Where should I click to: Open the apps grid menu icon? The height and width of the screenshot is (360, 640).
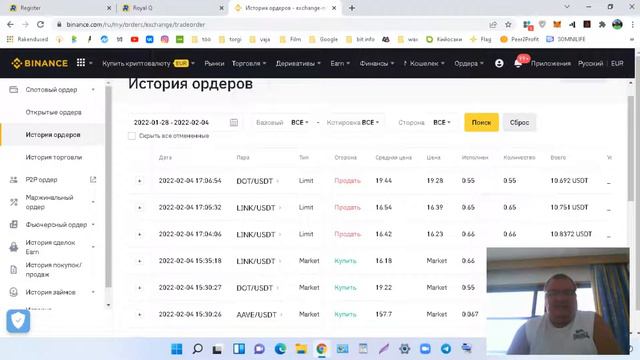(81, 63)
